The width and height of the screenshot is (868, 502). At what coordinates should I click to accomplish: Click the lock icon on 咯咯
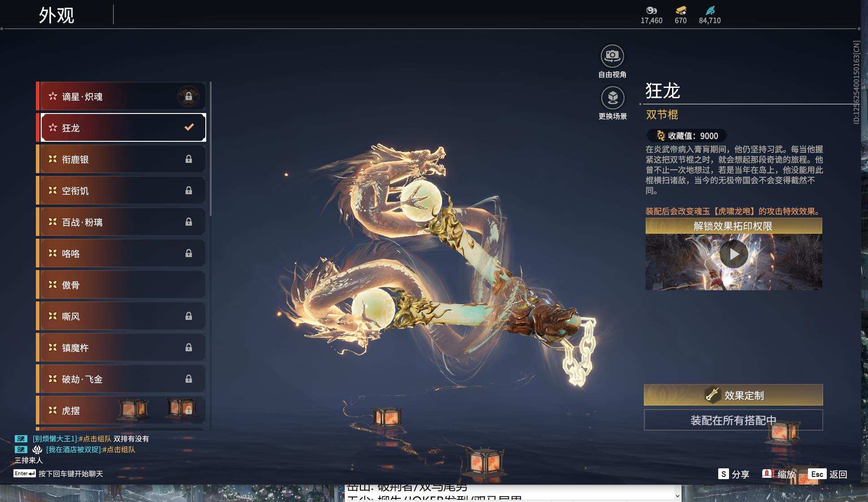(x=189, y=253)
